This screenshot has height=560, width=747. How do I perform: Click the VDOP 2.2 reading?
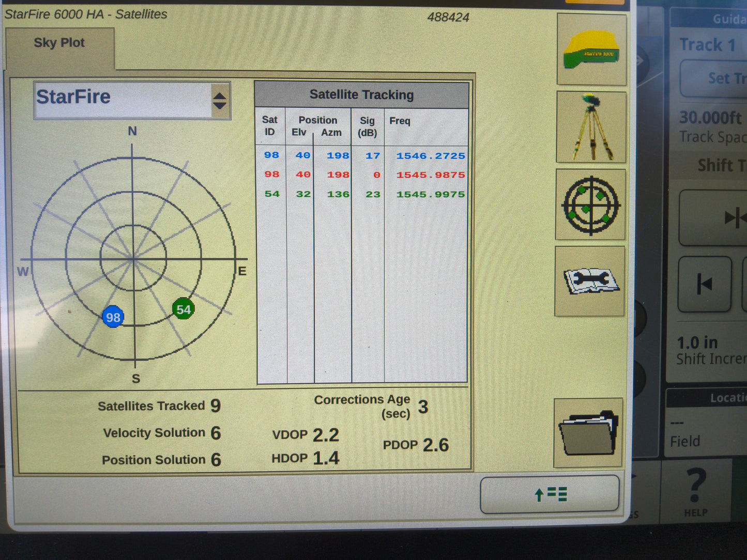[x=306, y=435]
